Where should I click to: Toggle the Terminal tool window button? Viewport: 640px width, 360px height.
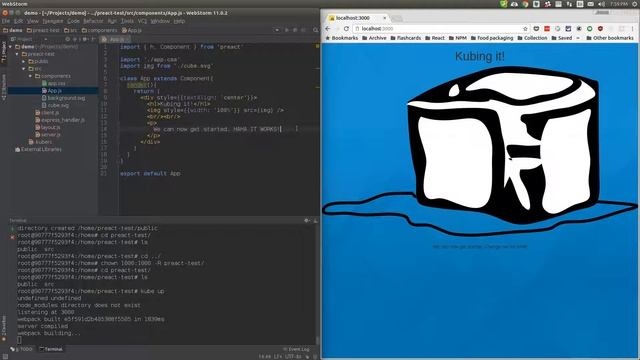pyautogui.click(x=51, y=349)
